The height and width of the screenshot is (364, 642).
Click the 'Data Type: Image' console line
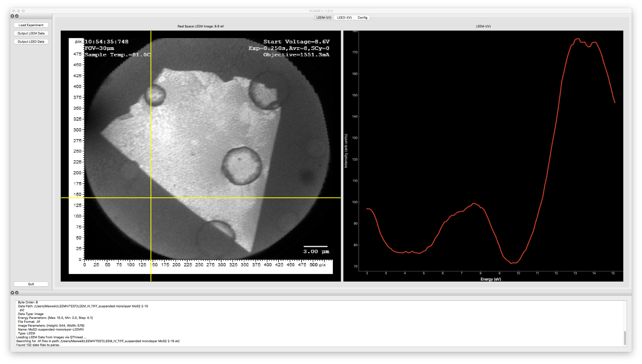(31, 314)
